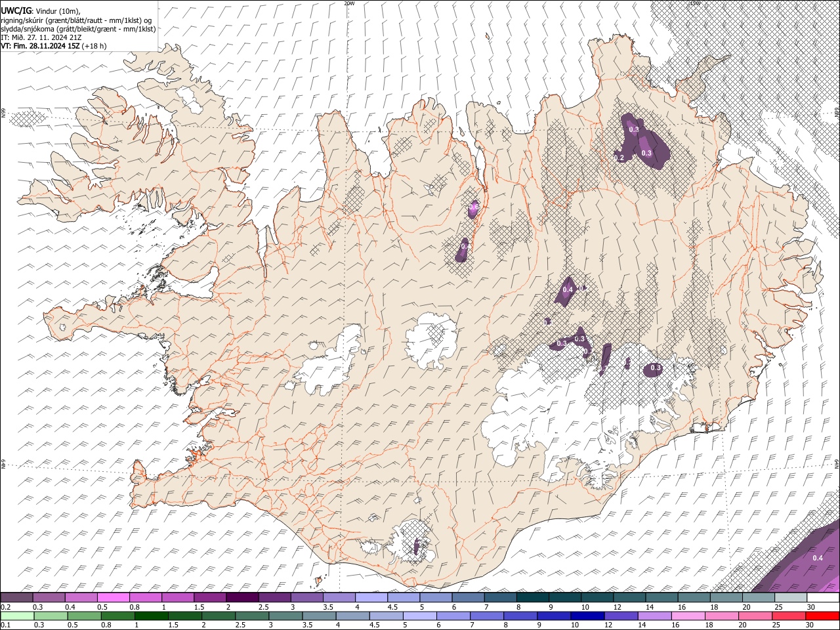The image size is (840, 630).
Task: Click the pink swatch between 18 and 20 in the lower row
Action: pyautogui.click(x=722, y=616)
